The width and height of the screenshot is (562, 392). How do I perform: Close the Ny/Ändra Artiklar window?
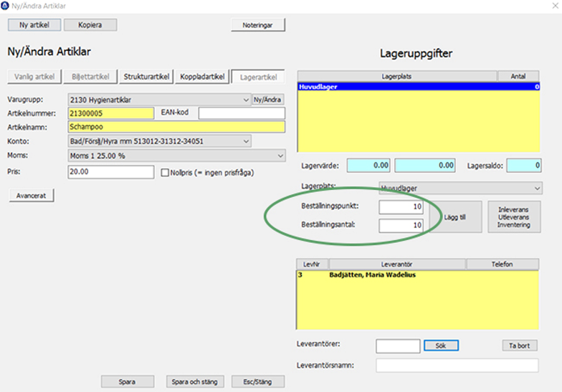pos(555,6)
